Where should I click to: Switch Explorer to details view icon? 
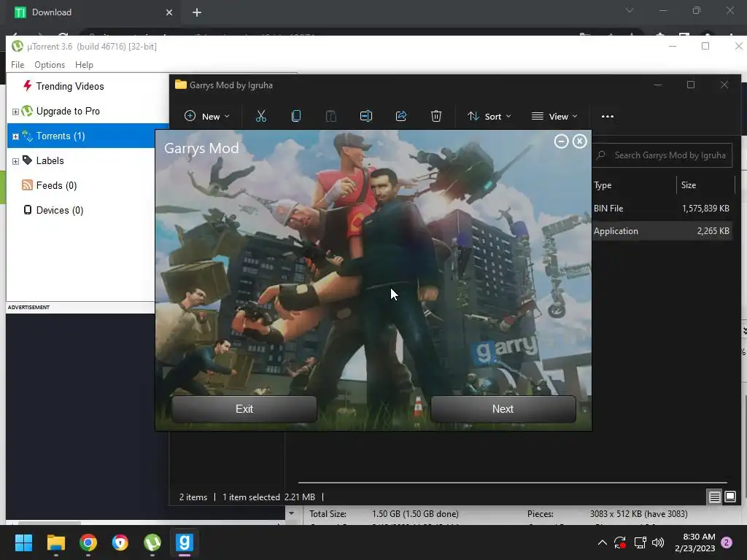(x=715, y=497)
